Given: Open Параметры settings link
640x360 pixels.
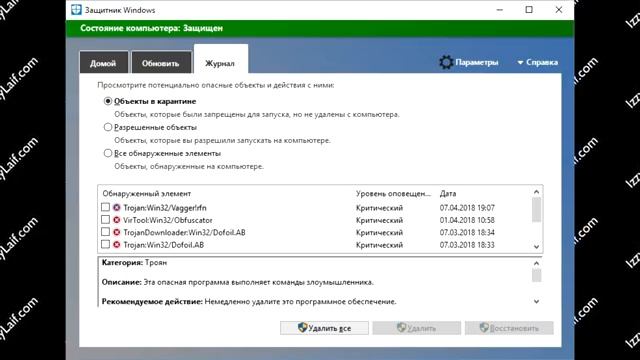Looking at the screenshot, I should coord(477,62).
